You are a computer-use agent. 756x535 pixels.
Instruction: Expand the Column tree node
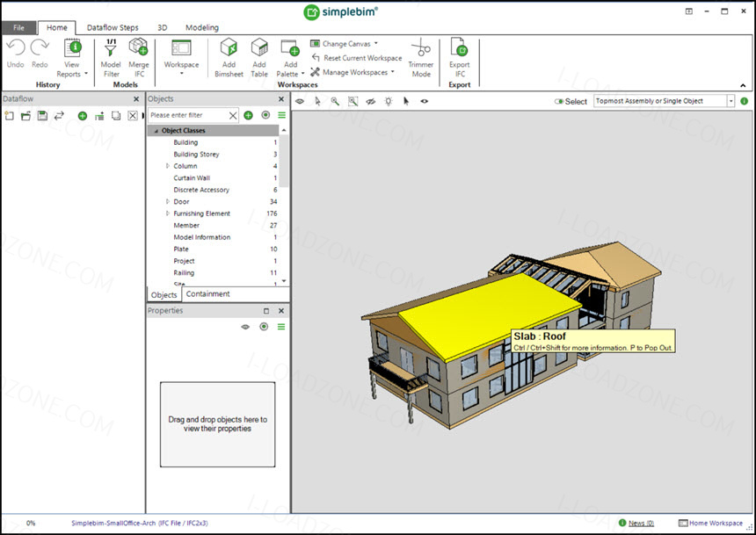coord(168,166)
